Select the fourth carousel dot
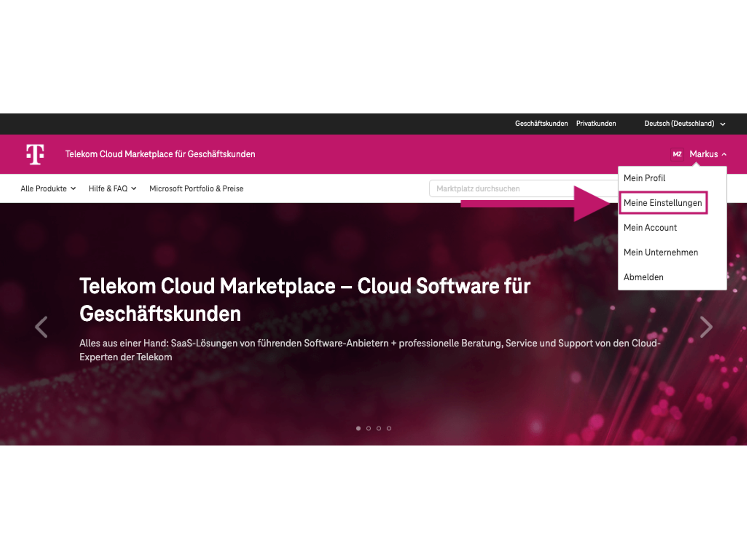The height and width of the screenshot is (560, 747). coord(389,428)
